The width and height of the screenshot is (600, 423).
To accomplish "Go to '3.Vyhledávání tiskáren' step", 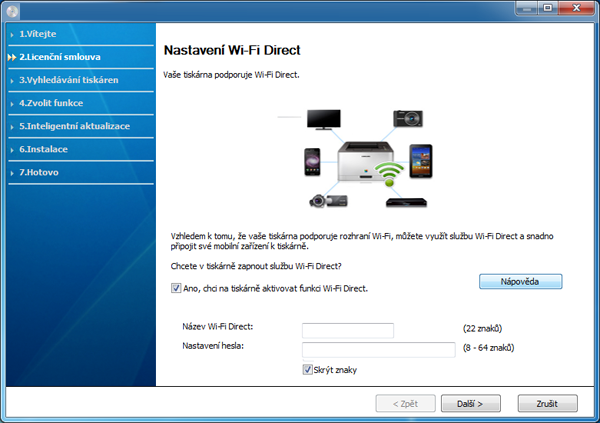I will 69,80.
